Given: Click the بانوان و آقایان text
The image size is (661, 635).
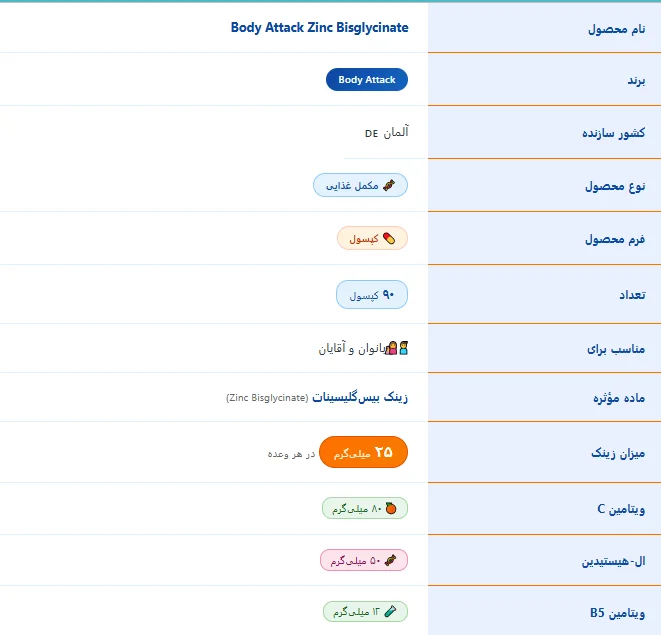Looking at the screenshot, I should tap(352, 349).
